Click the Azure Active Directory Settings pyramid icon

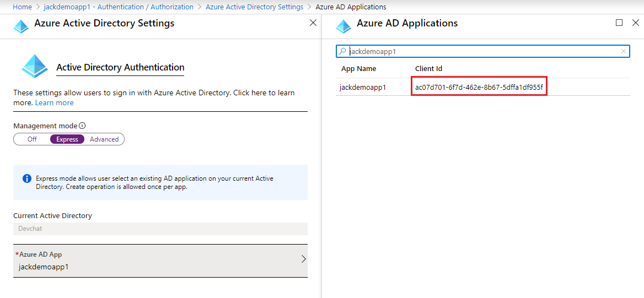click(21, 26)
